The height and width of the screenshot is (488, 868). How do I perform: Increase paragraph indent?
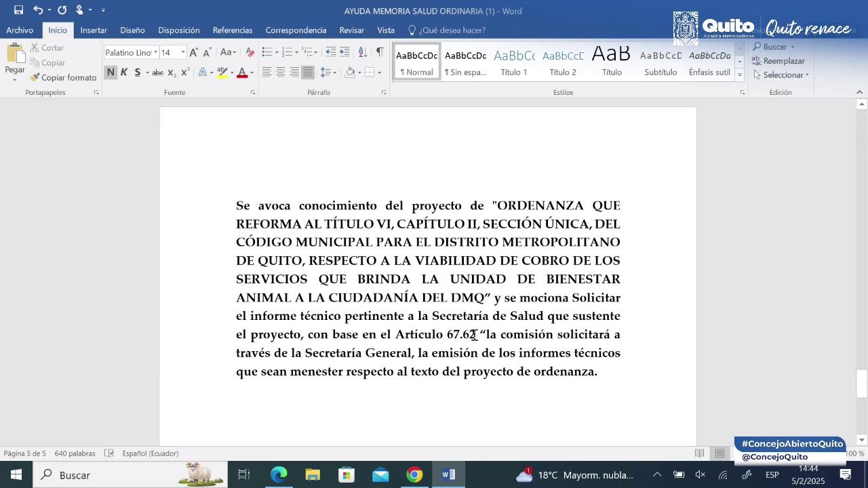(344, 52)
